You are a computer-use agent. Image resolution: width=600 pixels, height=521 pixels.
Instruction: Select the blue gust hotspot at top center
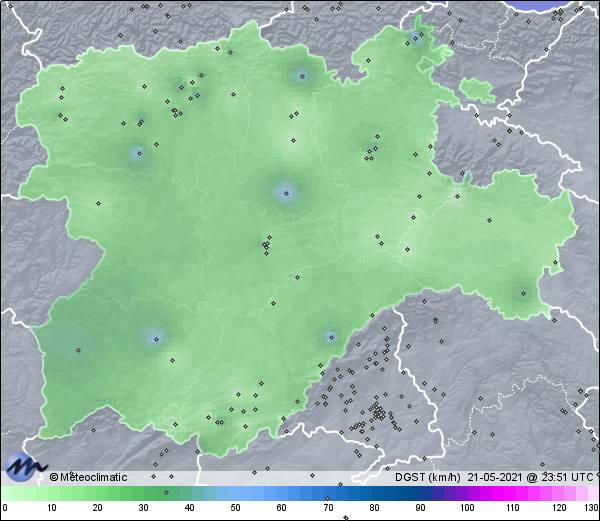coord(302,75)
